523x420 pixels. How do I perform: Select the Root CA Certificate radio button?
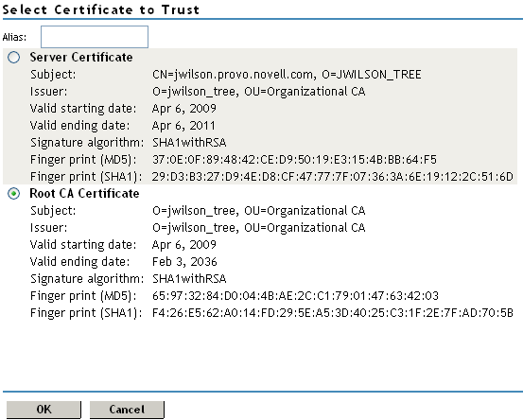pos(13,194)
